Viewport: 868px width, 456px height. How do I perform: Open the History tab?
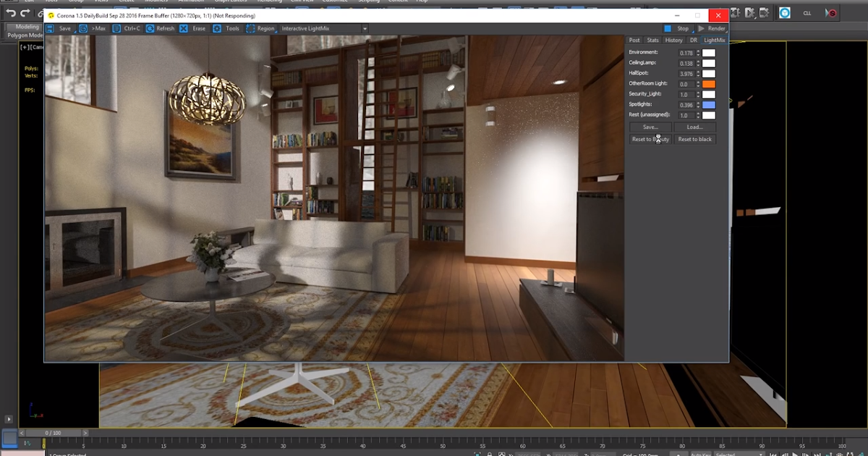point(673,40)
